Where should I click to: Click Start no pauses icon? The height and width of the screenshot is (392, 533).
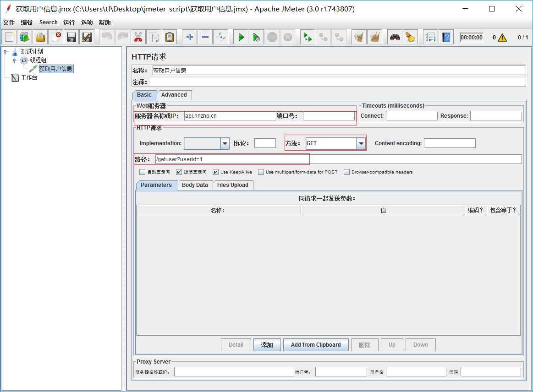tap(257, 37)
